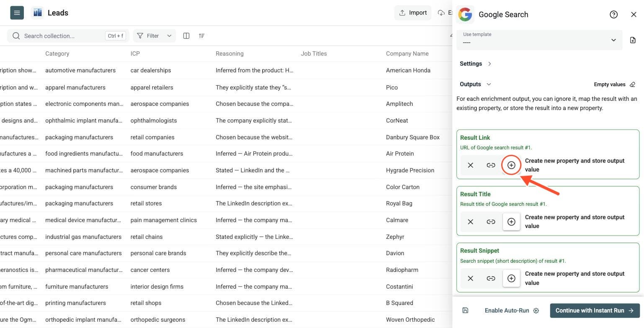Collapse the Outputs section
Viewport: 644px width, 328px height.
[475, 84]
